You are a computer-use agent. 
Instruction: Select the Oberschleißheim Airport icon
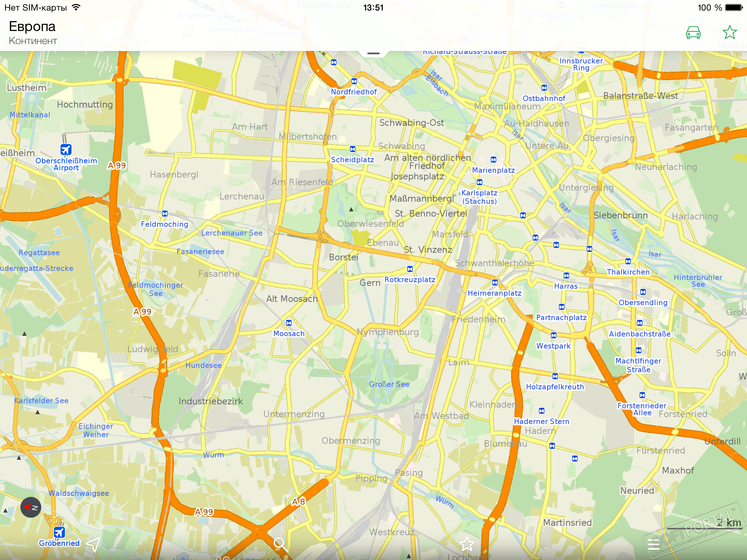point(66,149)
